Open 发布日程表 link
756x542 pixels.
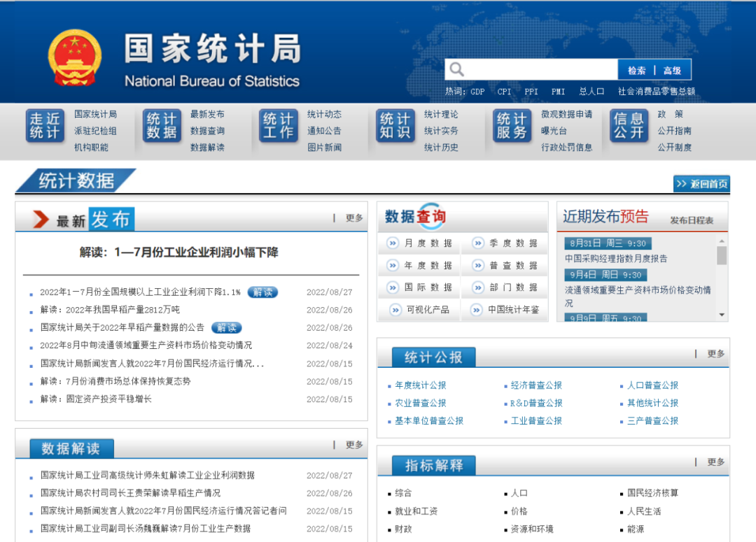point(692,220)
